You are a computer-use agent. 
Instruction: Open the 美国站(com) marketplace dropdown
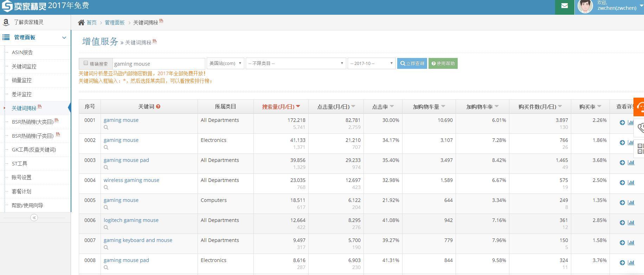225,63
